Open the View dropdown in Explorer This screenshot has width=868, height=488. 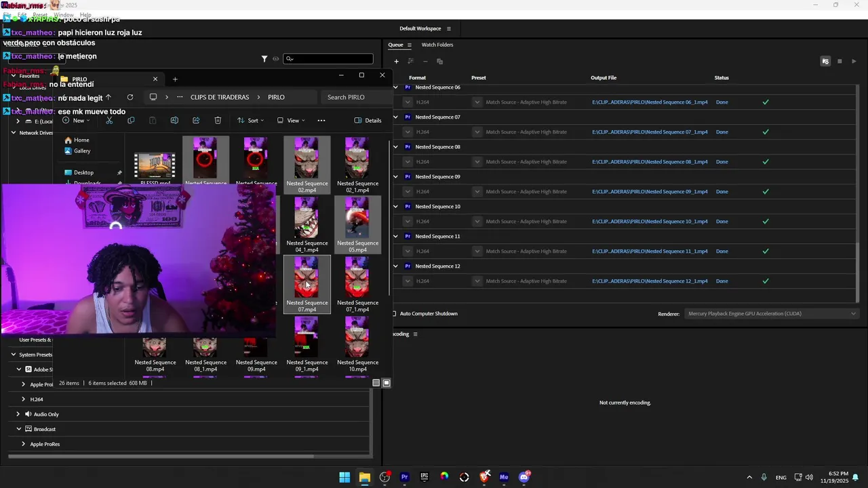(291, 121)
